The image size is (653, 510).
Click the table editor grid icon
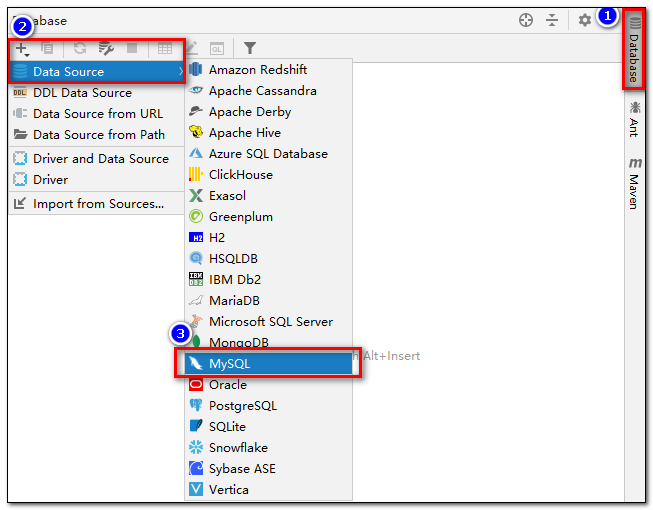pos(164,49)
